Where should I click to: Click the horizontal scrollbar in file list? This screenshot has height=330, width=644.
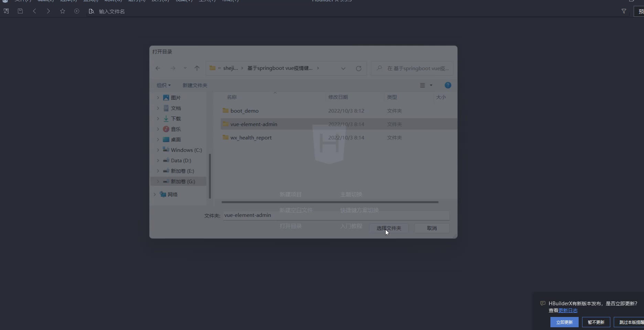pyautogui.click(x=330, y=202)
